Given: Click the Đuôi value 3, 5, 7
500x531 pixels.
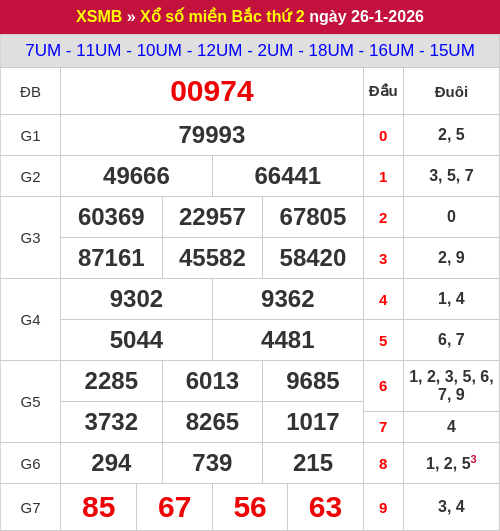Looking at the screenshot, I should (x=451, y=176).
